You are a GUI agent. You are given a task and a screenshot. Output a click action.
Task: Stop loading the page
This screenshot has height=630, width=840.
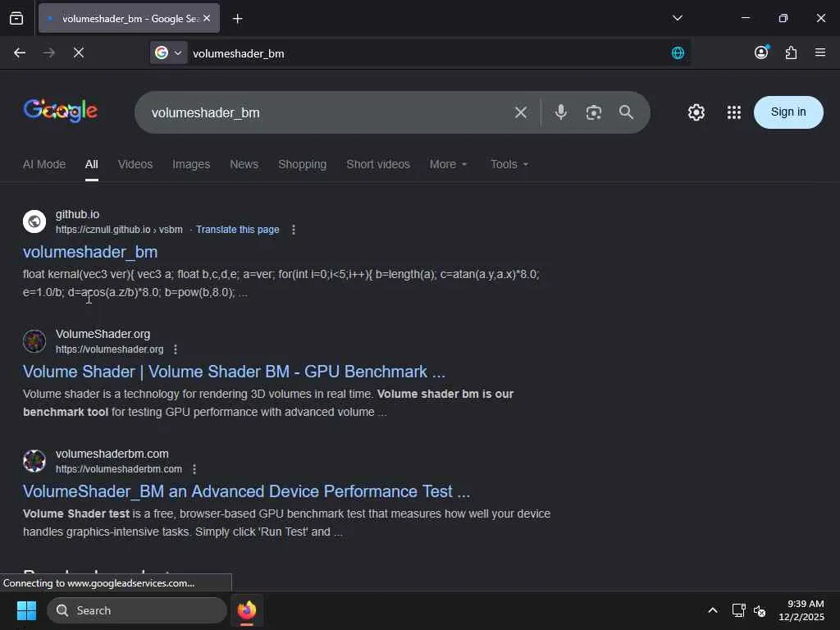point(78,52)
